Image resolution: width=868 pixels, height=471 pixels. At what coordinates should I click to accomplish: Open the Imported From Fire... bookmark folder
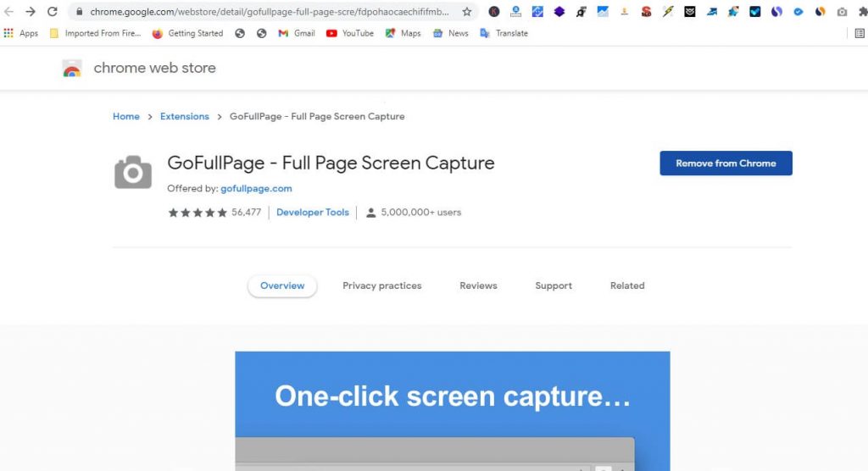[x=95, y=33]
